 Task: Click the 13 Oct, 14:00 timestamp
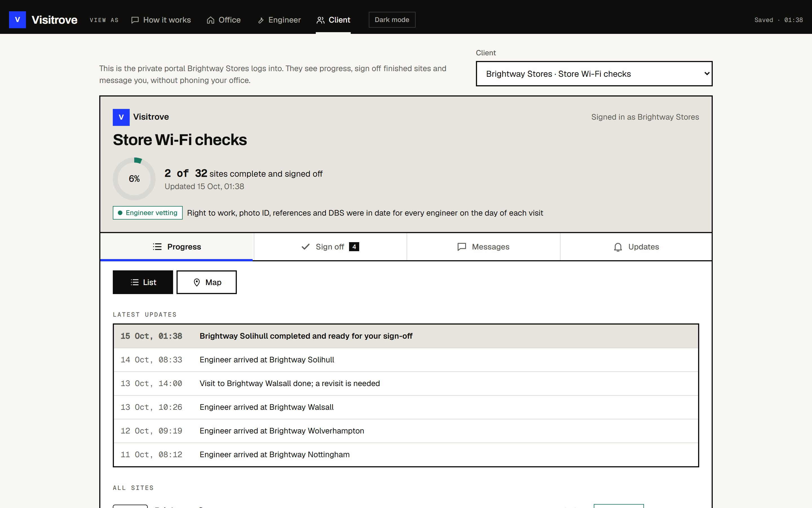[151, 383]
